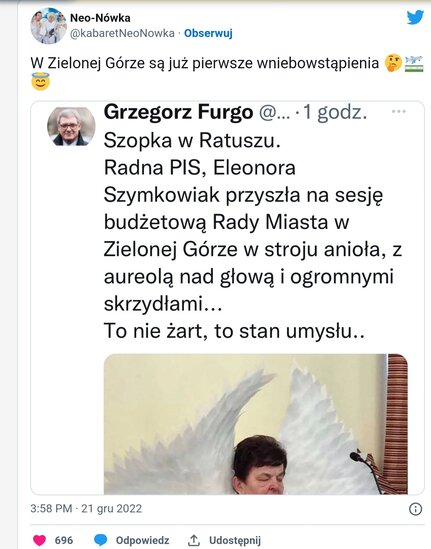Click the Odpowiedz reply label
The height and width of the screenshot is (549, 431).
point(142,540)
